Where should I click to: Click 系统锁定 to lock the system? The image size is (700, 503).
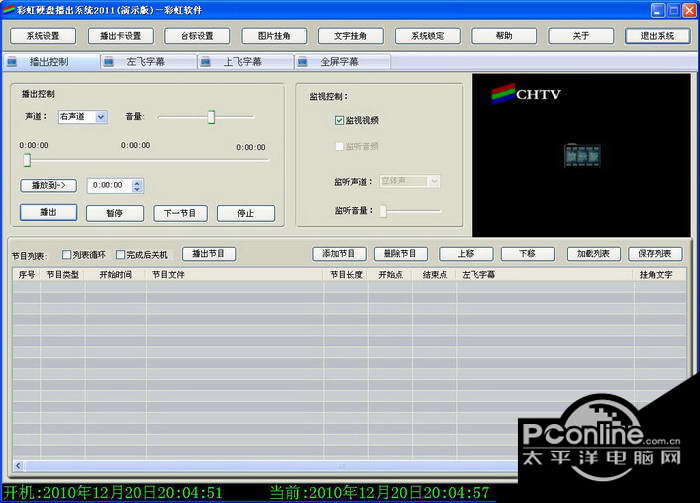(x=428, y=36)
